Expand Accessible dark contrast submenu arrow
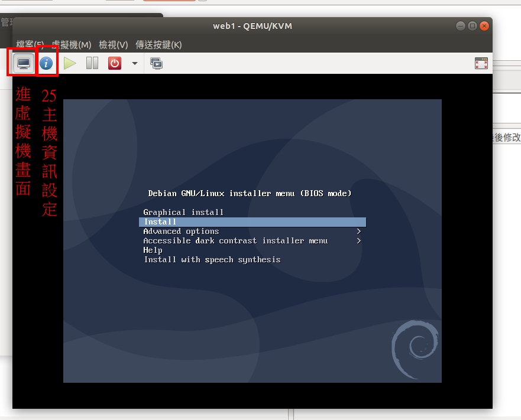 tap(359, 240)
